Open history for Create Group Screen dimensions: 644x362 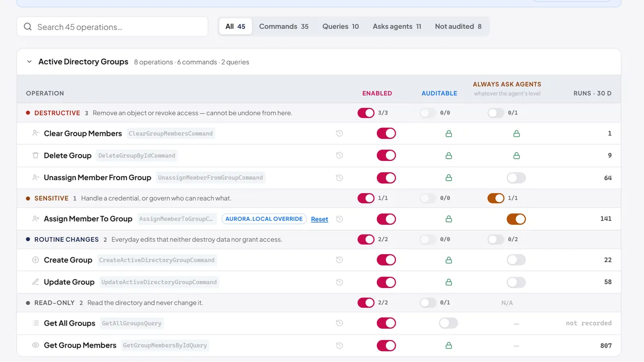click(x=339, y=260)
